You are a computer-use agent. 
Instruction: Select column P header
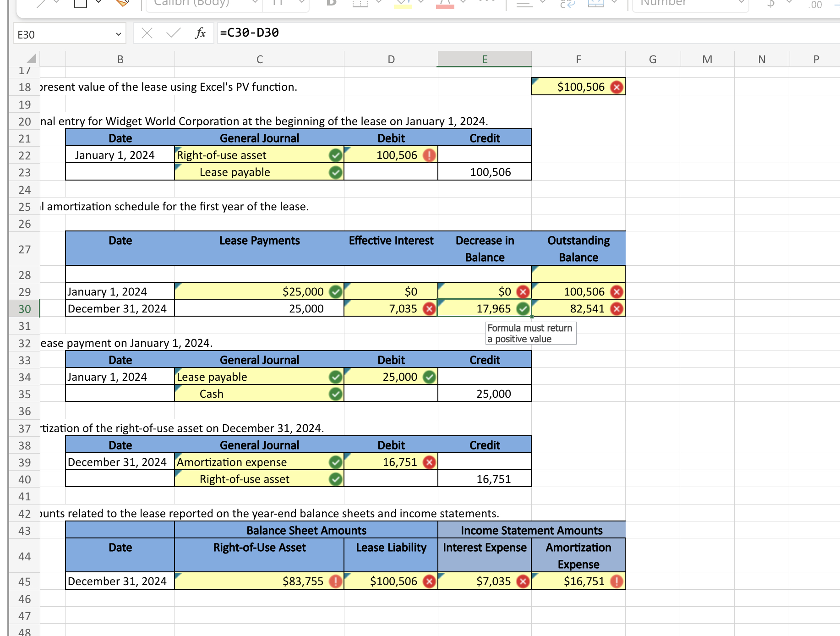[816, 59]
